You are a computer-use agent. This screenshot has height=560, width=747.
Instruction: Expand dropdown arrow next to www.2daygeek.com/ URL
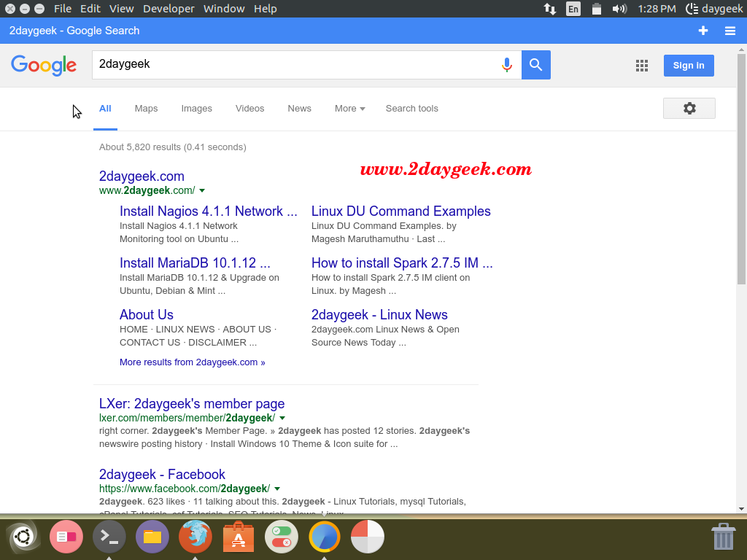pos(202,190)
